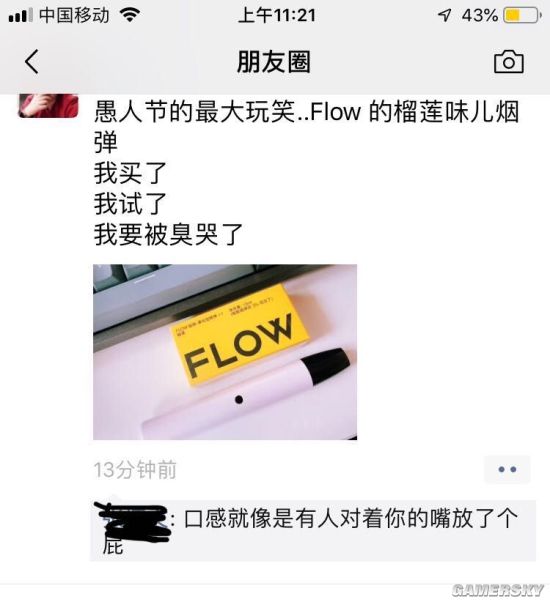Tap the Wi-Fi icon in the status bar

click(130, 15)
